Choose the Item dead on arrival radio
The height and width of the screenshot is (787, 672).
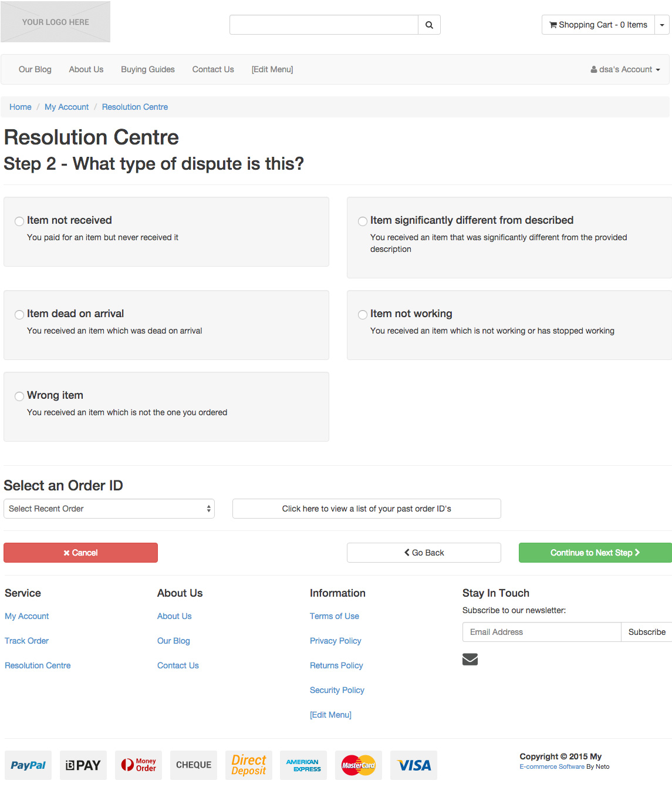[19, 315]
